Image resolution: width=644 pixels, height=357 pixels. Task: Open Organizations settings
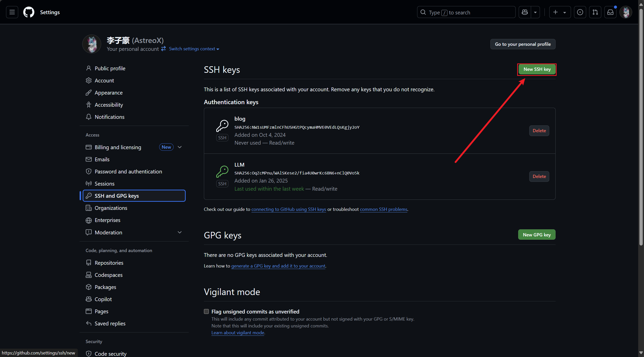click(x=134, y=208)
